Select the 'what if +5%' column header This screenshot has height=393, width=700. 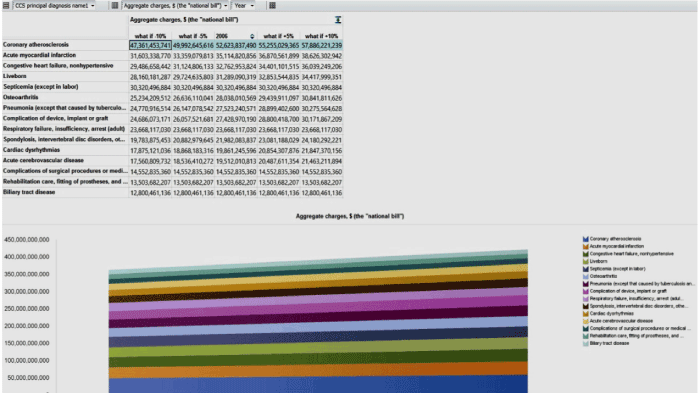point(279,36)
